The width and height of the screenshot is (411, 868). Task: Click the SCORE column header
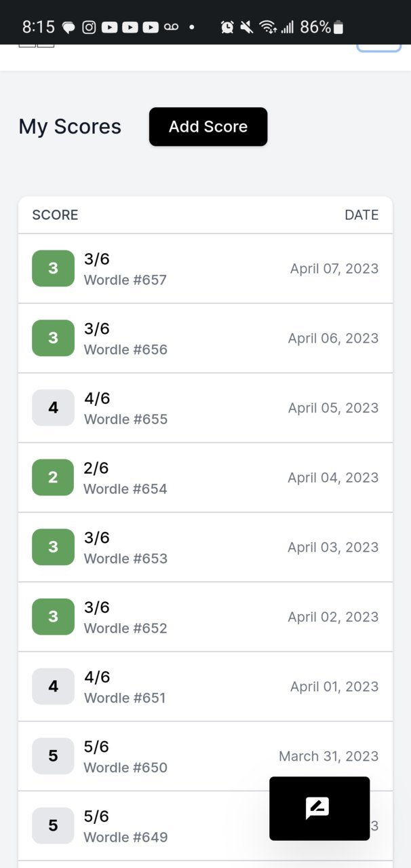tap(55, 215)
